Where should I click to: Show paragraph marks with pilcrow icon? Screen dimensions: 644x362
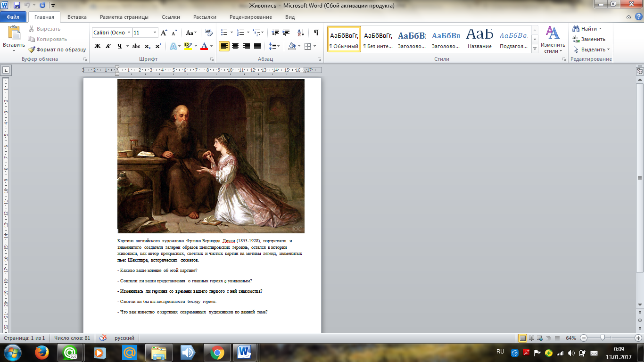point(316,33)
